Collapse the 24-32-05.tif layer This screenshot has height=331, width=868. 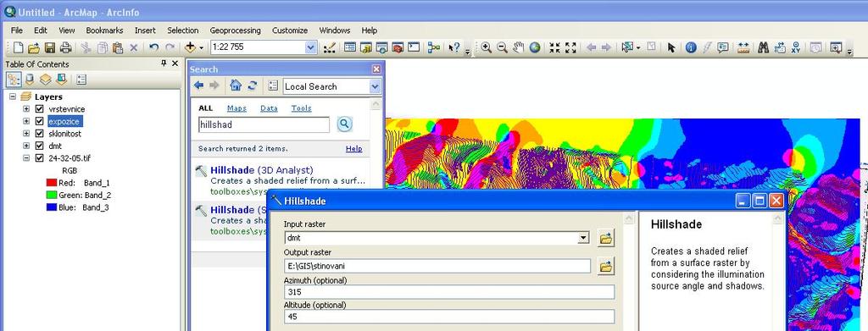coord(26,158)
